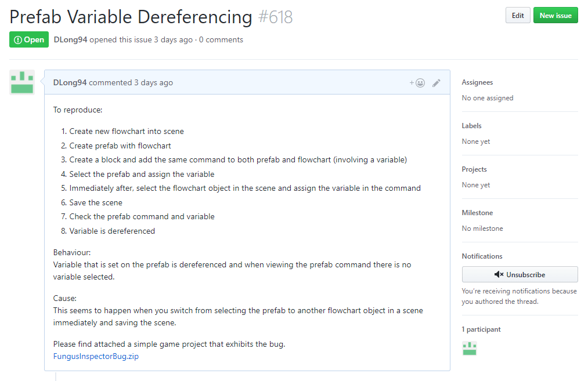588x381 pixels.
Task: Click DLong94's avatar beside the comment
Action: click(x=22, y=82)
